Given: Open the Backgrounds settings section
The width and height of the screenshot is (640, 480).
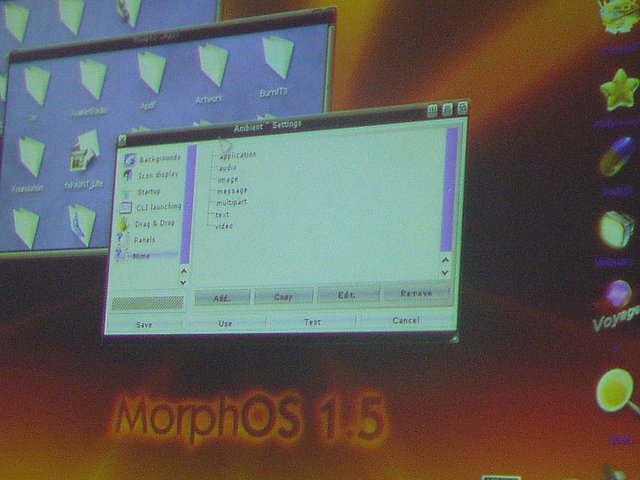Looking at the screenshot, I should [153, 159].
